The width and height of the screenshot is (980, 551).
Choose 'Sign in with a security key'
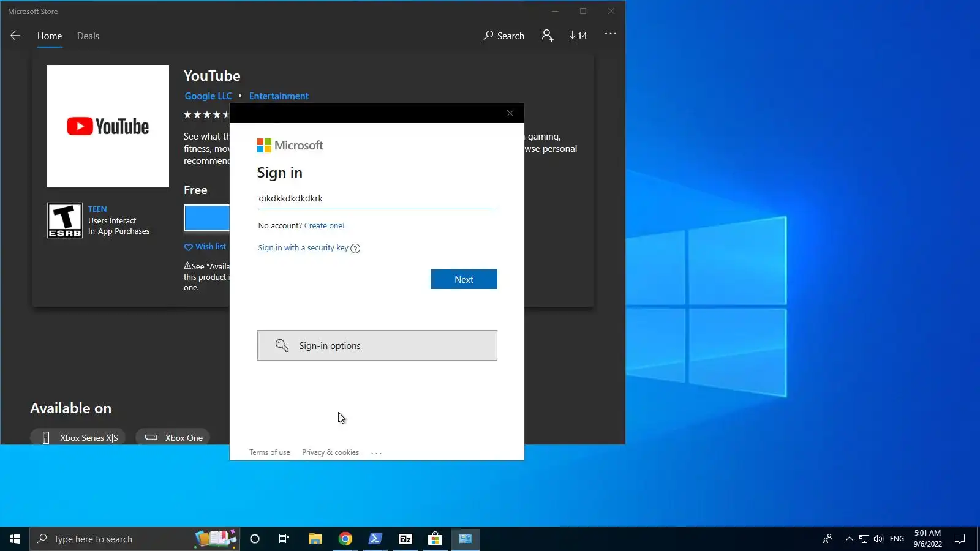coord(303,248)
